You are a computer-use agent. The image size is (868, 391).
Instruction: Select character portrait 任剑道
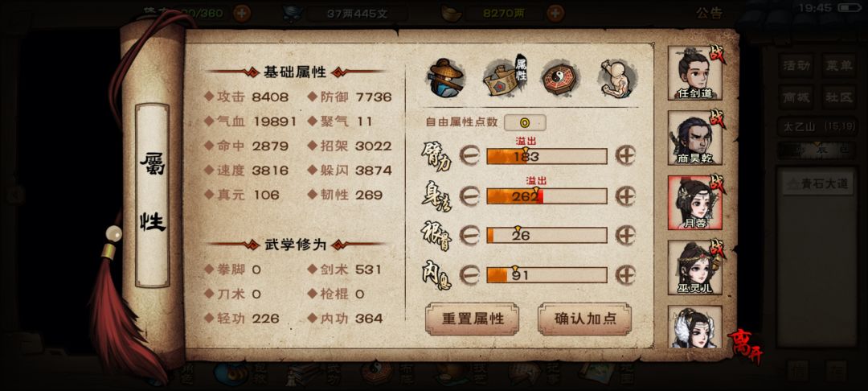(x=694, y=72)
